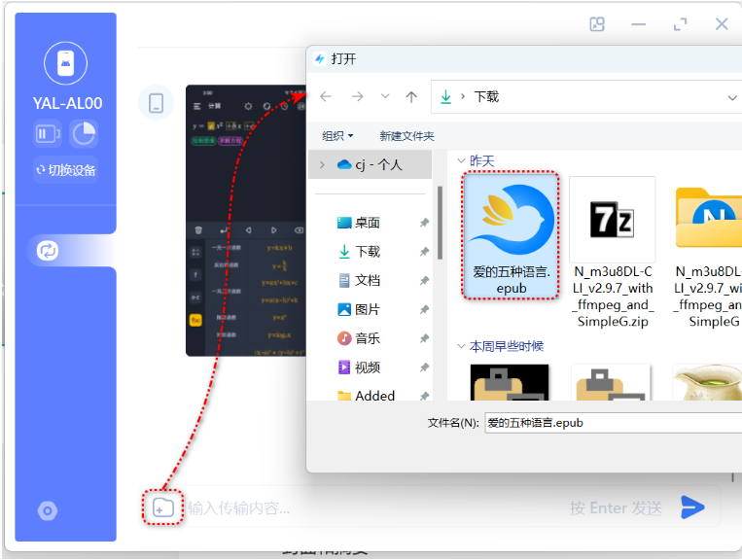Collapse the 昨天 file group
742x560 pixels.
point(459,160)
